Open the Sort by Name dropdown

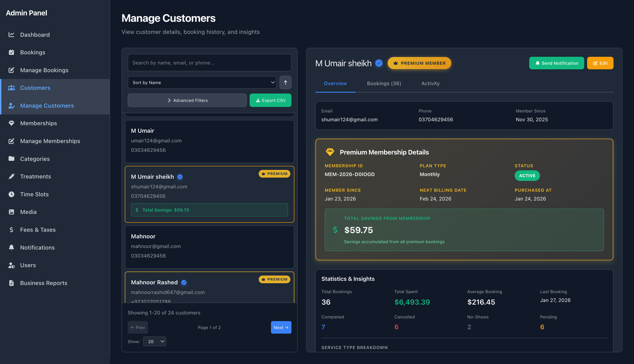(x=202, y=82)
